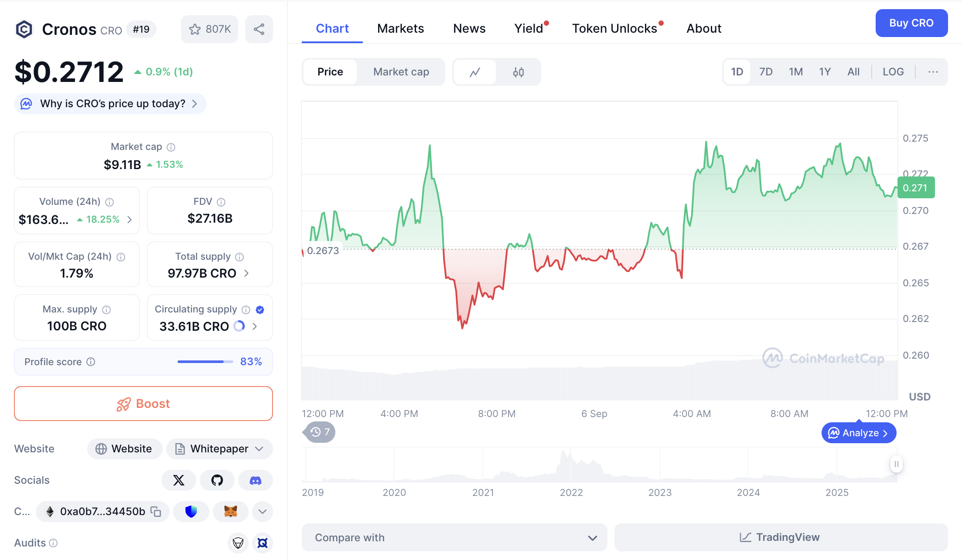This screenshot has height=560, width=962.
Task: Click the verified checkmark badge
Action: pyautogui.click(x=260, y=310)
